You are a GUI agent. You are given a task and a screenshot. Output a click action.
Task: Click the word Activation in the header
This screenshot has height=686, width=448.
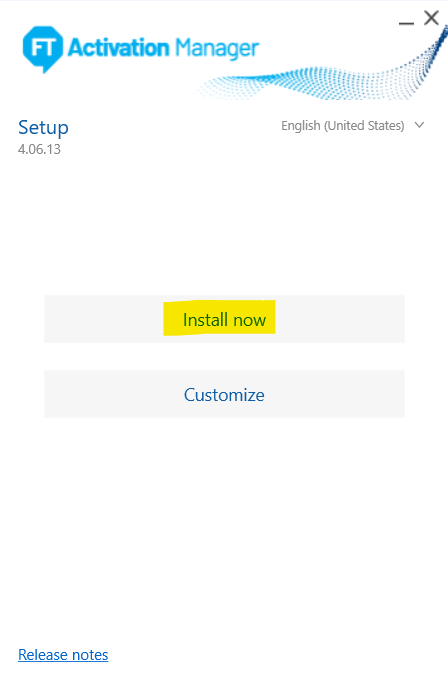coord(119,48)
